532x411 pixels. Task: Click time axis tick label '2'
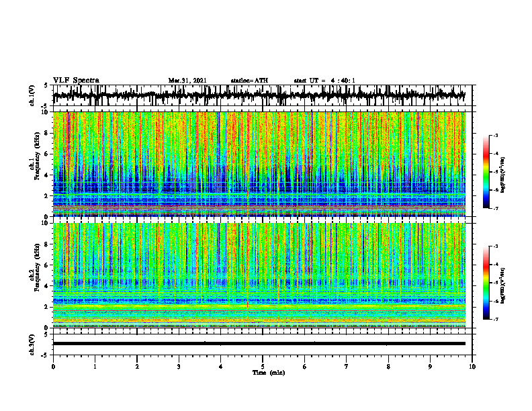pos(137,367)
